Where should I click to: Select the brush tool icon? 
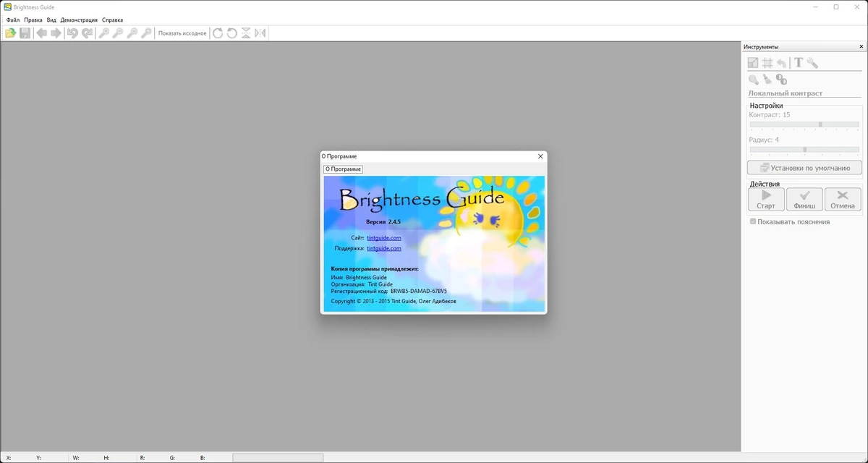coord(767,80)
